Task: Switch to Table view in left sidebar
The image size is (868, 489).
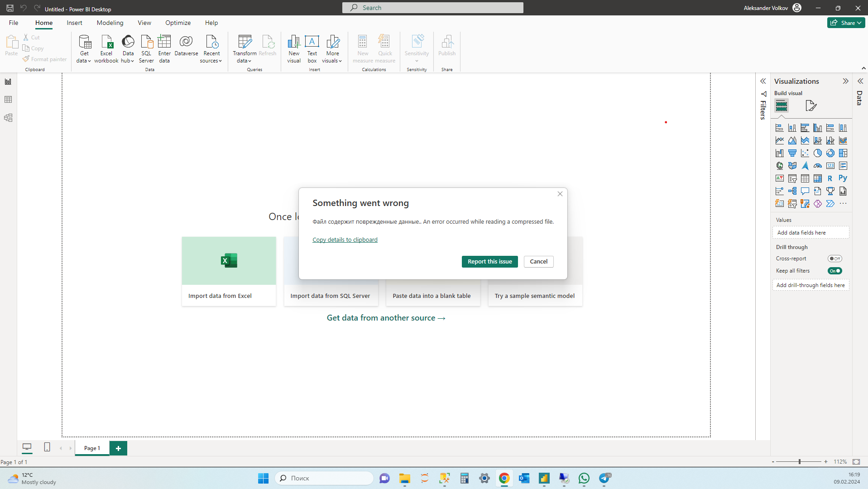Action: tap(8, 100)
